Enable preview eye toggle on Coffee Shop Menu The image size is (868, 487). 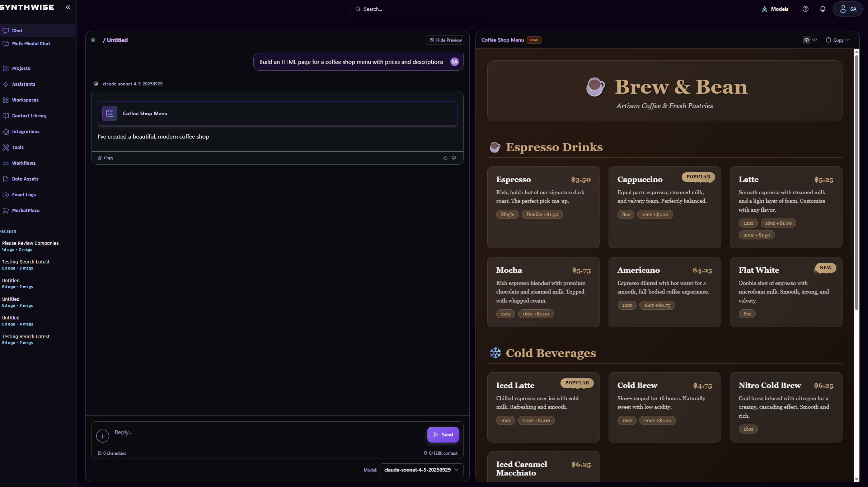coord(806,40)
